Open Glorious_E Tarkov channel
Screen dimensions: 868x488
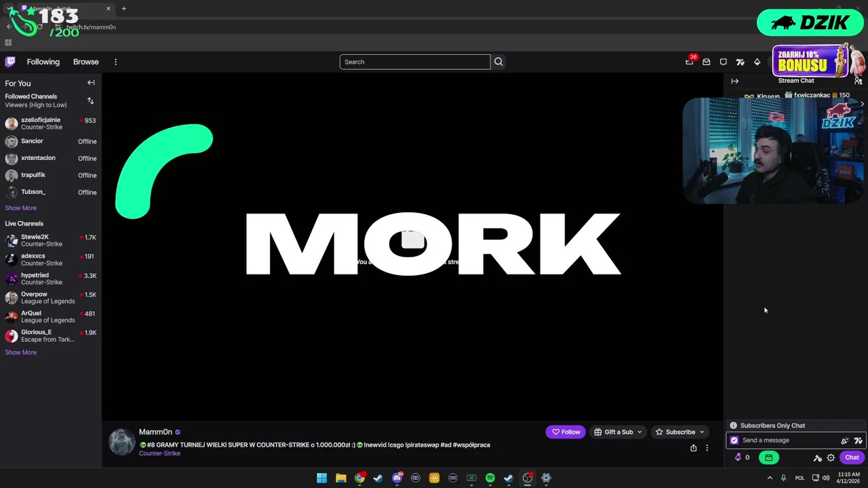tap(51, 335)
